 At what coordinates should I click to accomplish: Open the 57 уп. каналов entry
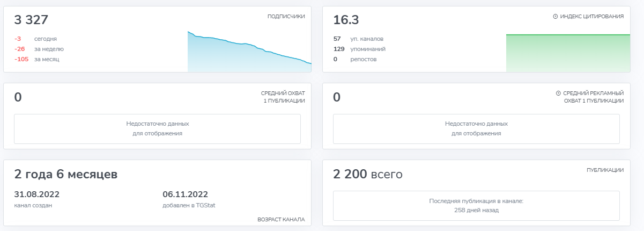coord(358,39)
